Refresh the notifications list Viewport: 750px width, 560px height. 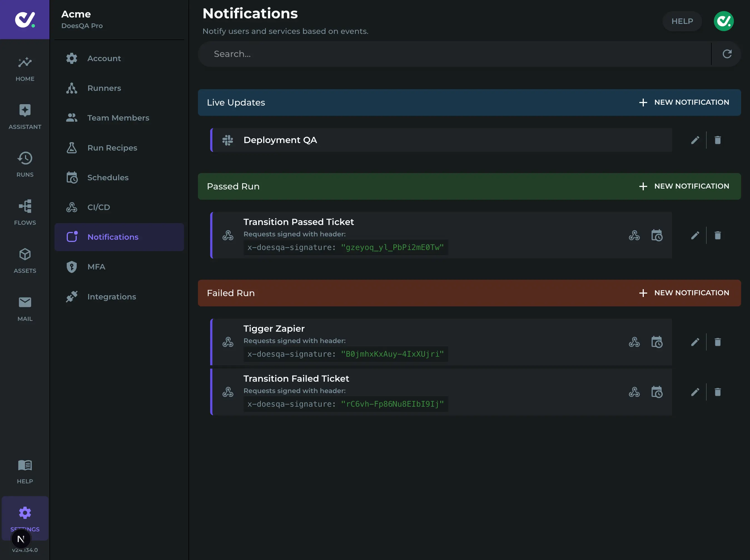point(727,54)
